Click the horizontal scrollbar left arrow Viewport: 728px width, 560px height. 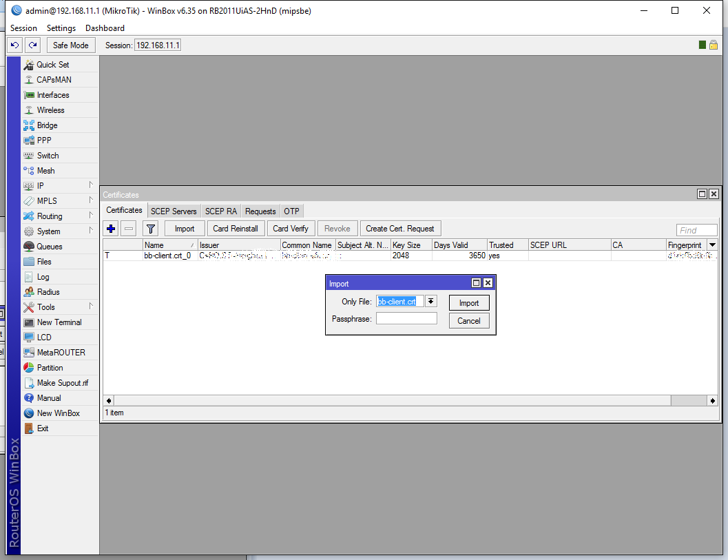point(109,401)
